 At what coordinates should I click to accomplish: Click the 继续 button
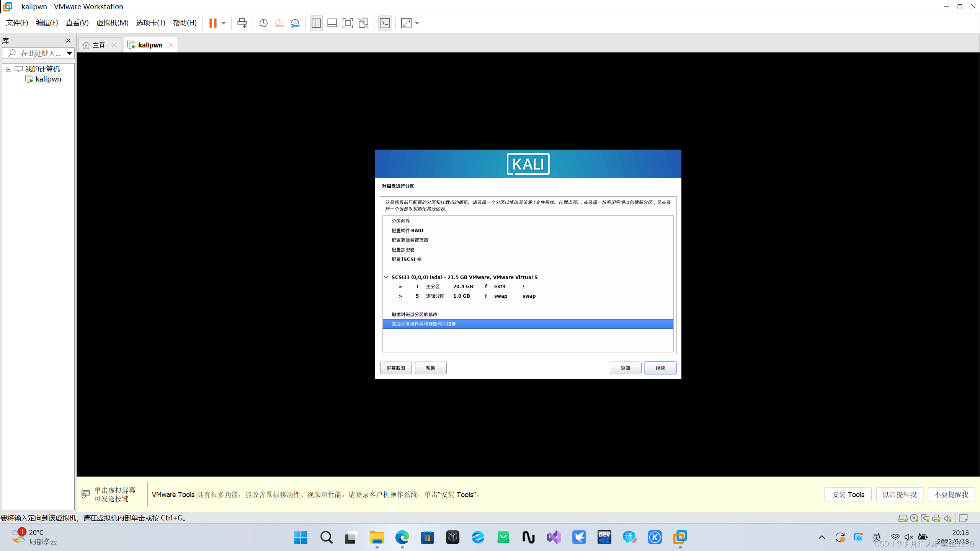tap(660, 368)
